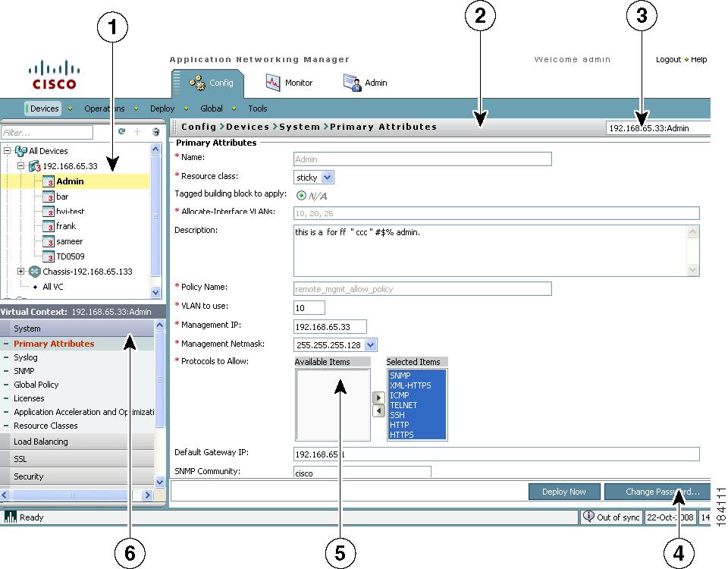The image size is (728, 569).
Task: Open Syslog settings in System menu
Action: click(26, 357)
